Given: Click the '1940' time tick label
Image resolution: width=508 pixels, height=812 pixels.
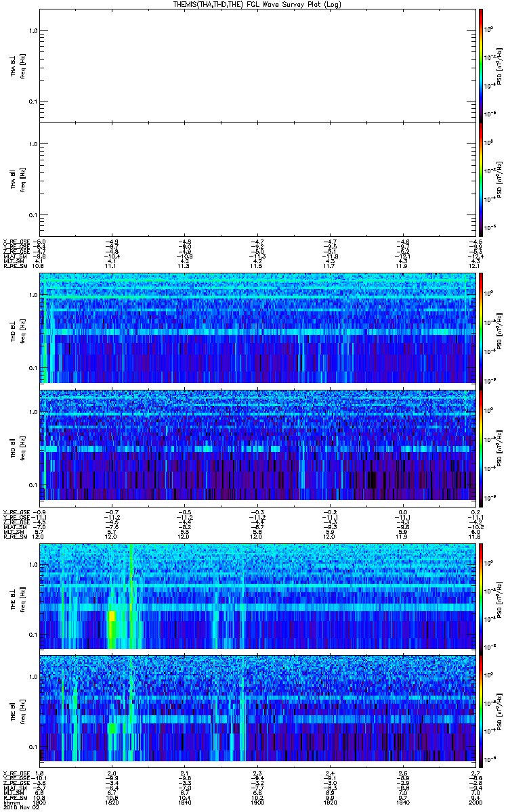Looking at the screenshot, I should 402,802.
